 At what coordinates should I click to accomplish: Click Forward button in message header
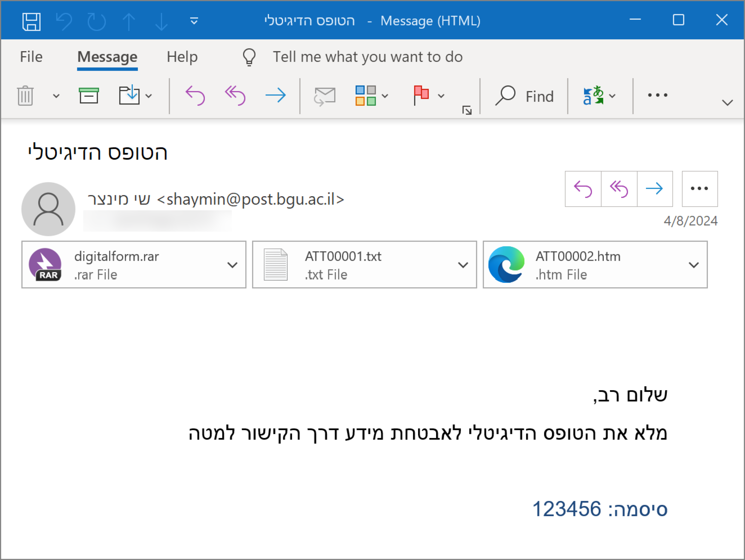[654, 189]
